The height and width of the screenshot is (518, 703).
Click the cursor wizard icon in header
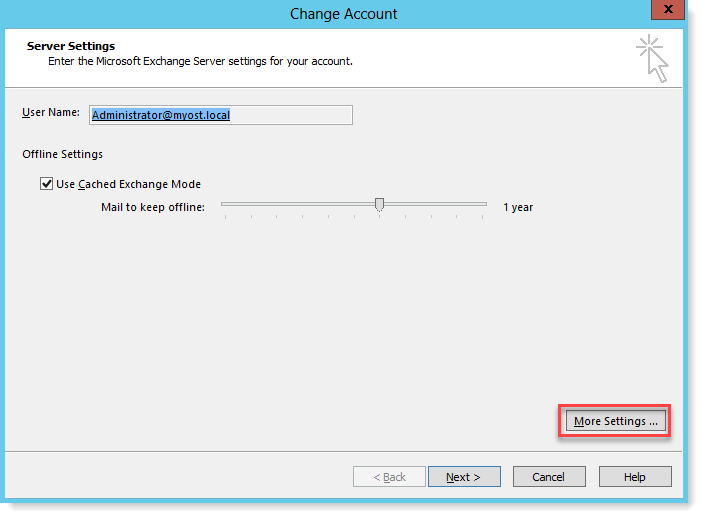(x=652, y=59)
